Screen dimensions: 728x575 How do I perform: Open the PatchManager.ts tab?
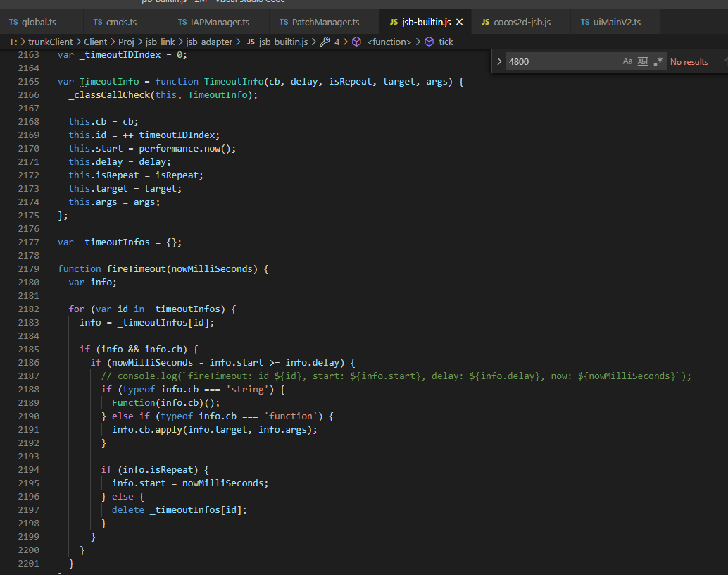[318, 22]
